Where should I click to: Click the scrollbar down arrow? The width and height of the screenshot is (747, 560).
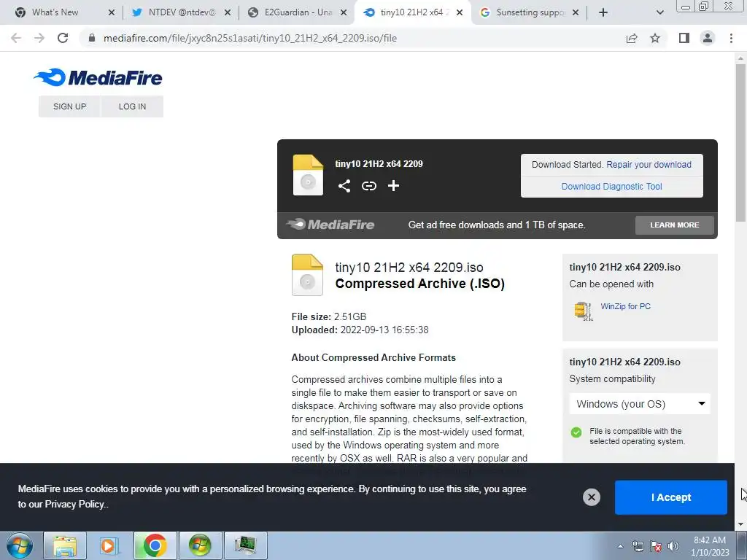740,524
